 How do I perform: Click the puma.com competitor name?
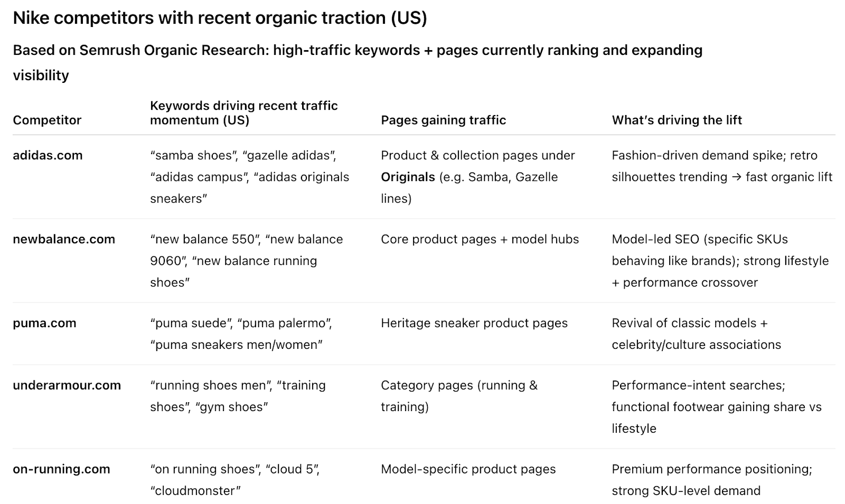point(44,323)
